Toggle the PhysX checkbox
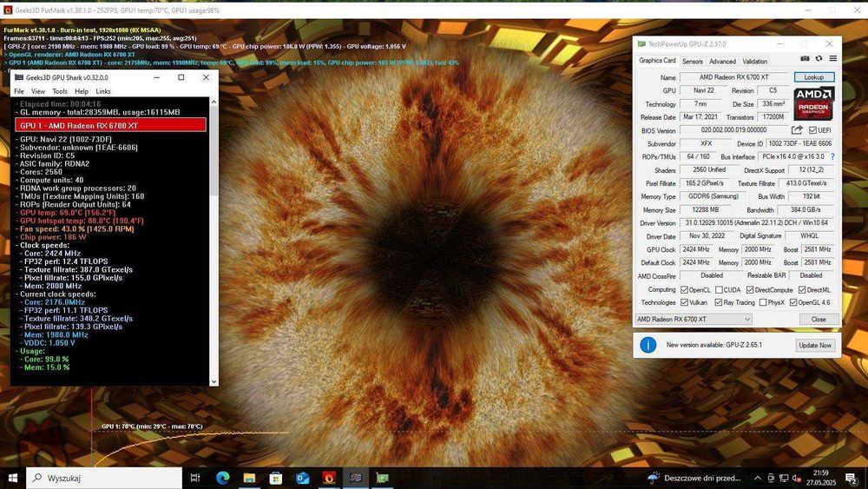 click(x=763, y=302)
